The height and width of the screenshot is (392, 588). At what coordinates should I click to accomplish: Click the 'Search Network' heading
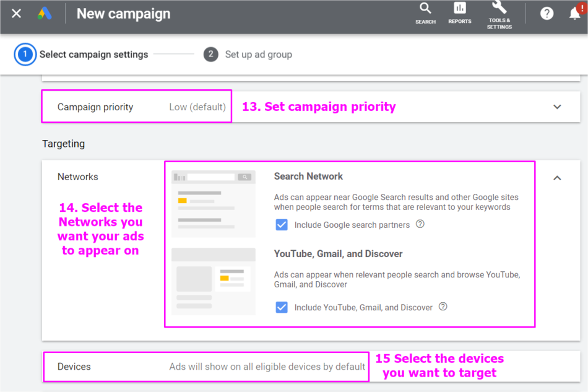308,176
